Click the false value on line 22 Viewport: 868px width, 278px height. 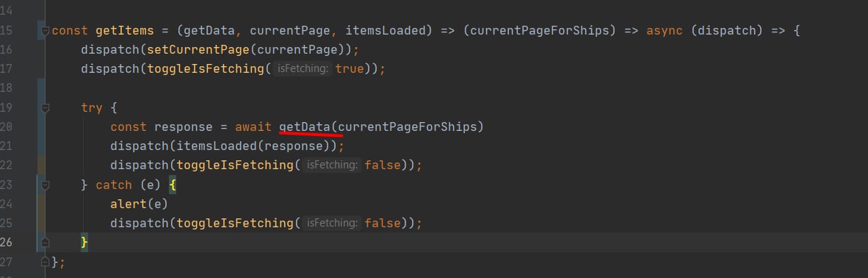coord(383,165)
